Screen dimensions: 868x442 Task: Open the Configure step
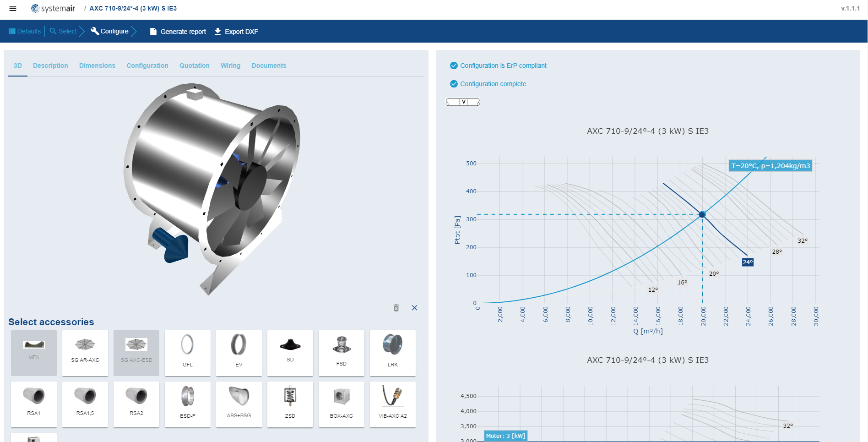tap(110, 31)
